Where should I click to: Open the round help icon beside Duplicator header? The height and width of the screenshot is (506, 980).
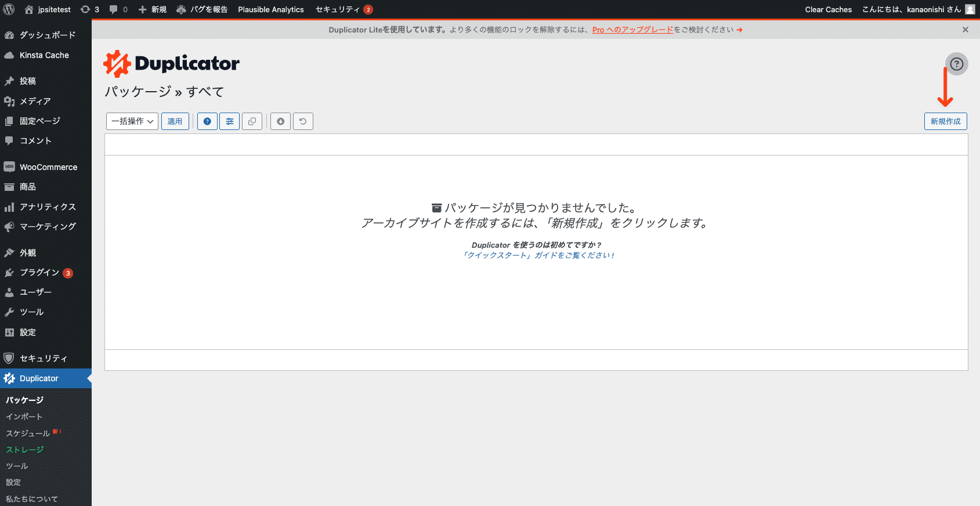click(956, 64)
